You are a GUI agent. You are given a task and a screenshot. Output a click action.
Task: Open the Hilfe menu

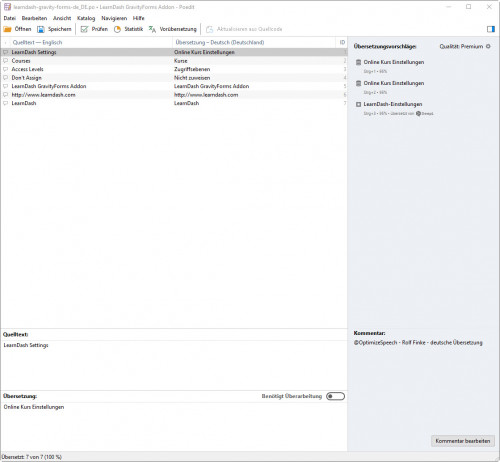pos(139,18)
